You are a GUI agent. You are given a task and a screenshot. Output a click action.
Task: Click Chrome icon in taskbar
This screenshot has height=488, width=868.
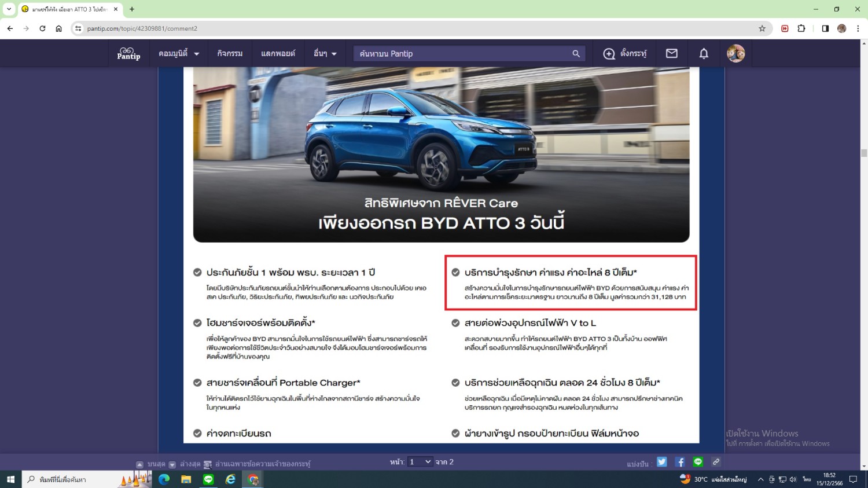(x=253, y=479)
